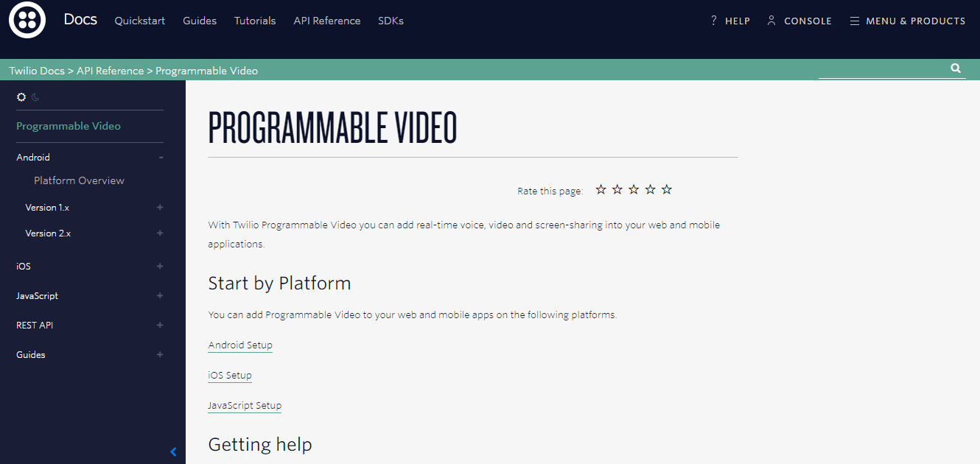This screenshot has height=464, width=980.
Task: Rate this page four stars
Action: tap(650, 190)
